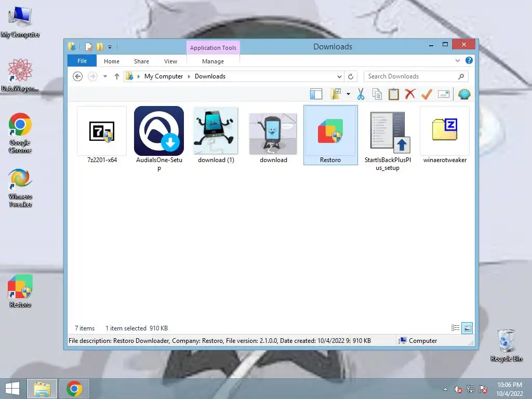Open the File ribbon tab
532x399 pixels.
[x=82, y=61]
